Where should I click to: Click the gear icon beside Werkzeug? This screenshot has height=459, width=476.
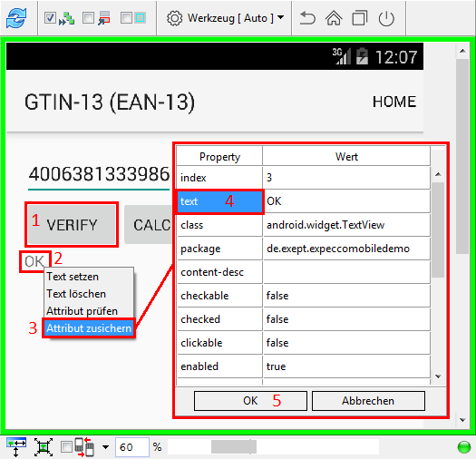click(x=174, y=18)
